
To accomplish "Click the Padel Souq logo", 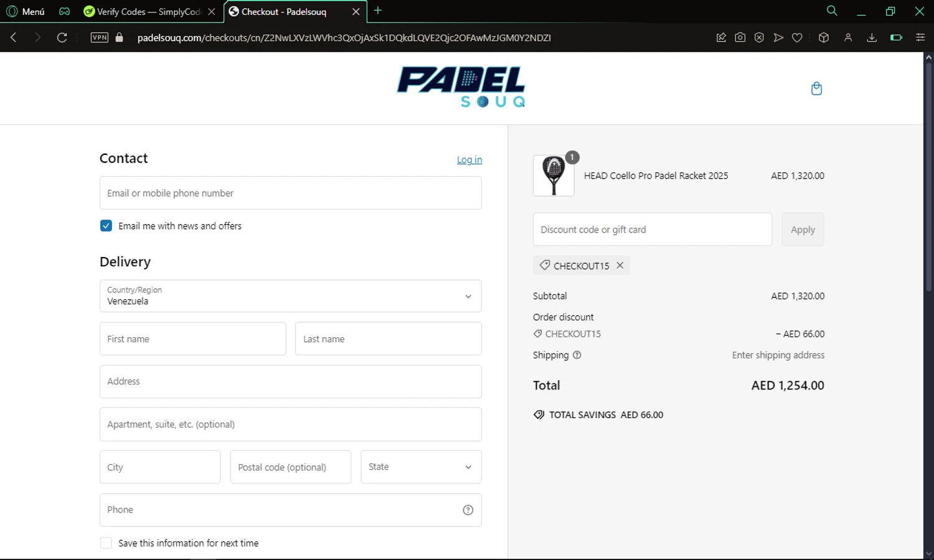I will tap(461, 87).
